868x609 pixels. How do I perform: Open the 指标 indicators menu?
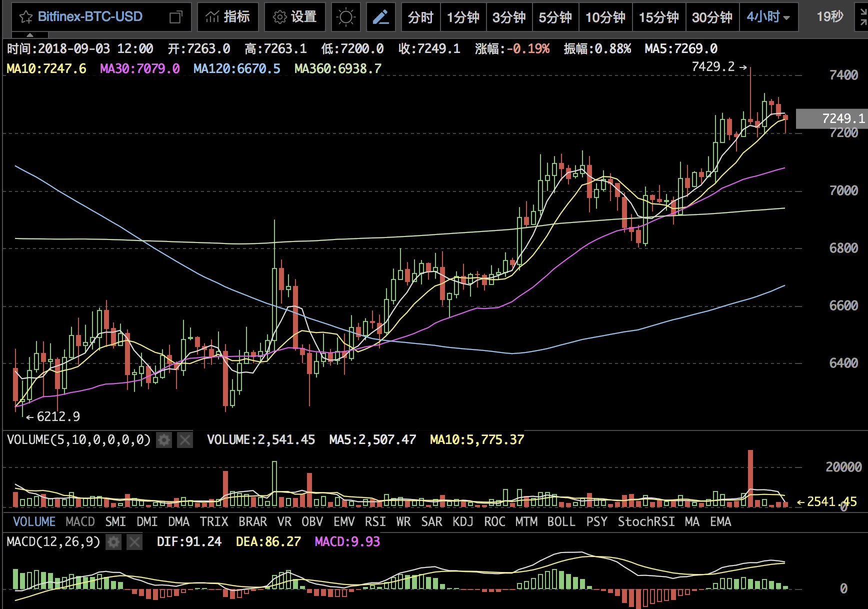[x=227, y=17]
